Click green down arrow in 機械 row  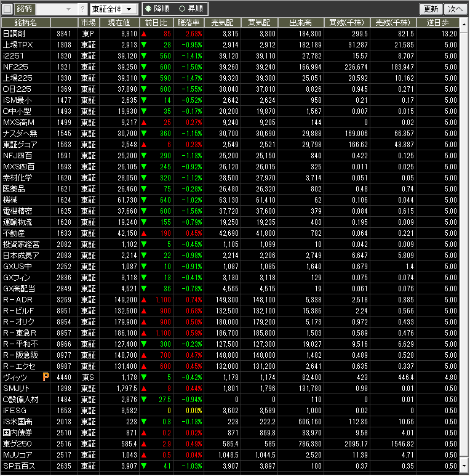144,200
